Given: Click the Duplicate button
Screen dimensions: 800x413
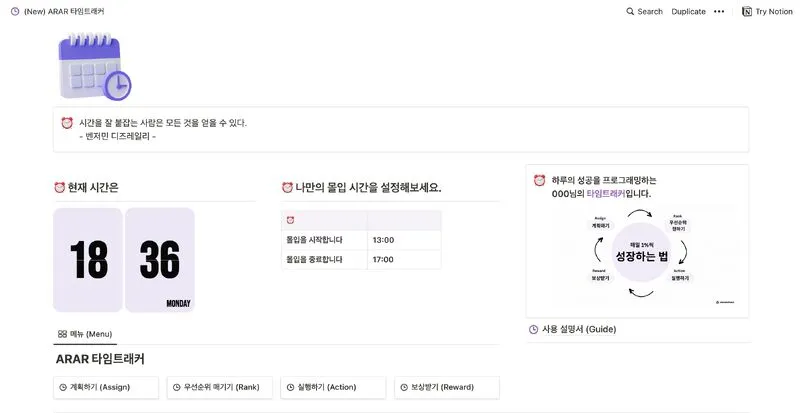Looking at the screenshot, I should (x=688, y=11).
